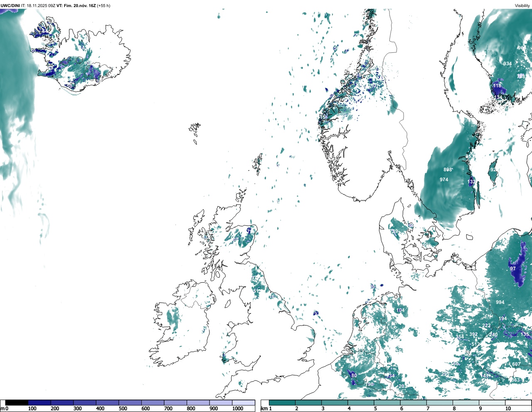The height and width of the screenshot is (412, 532).
Task: Click the '135' value at the right map edge
Action: [x=525, y=334]
